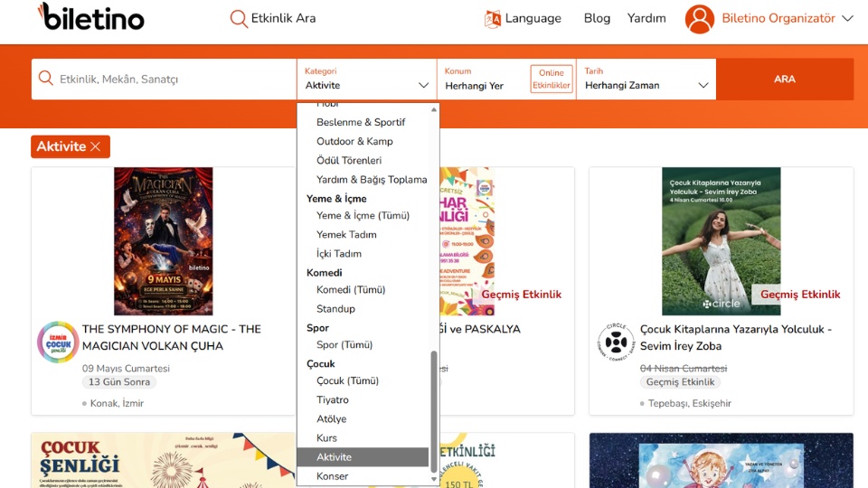
Task: Click the Biletino logo
Action: point(90,16)
